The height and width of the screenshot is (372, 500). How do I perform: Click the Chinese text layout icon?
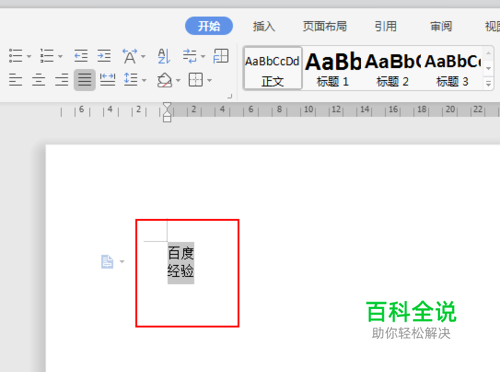pyautogui.click(x=129, y=56)
